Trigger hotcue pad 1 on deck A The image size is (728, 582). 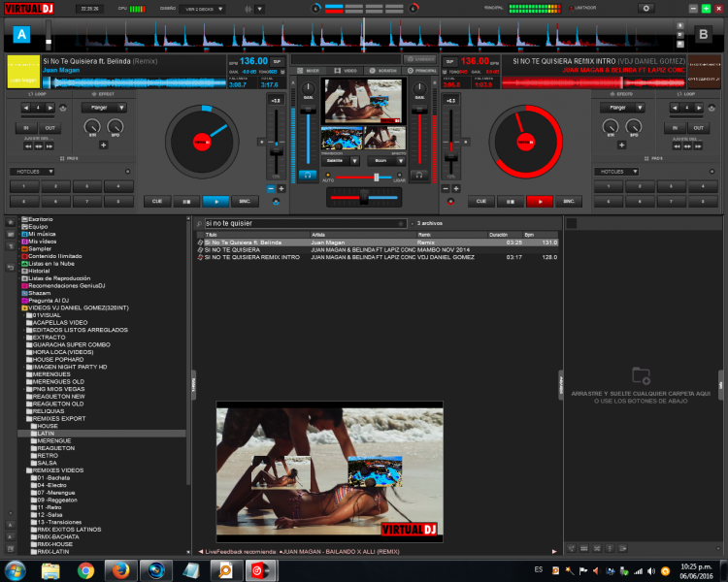(x=24, y=186)
